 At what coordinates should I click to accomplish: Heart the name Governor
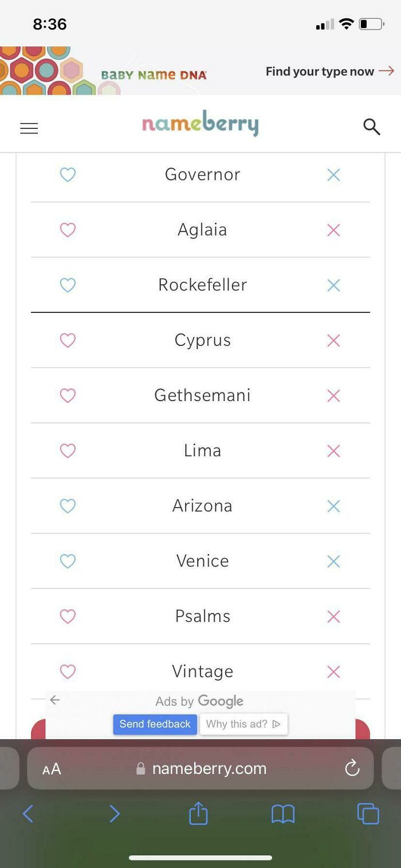tap(68, 174)
